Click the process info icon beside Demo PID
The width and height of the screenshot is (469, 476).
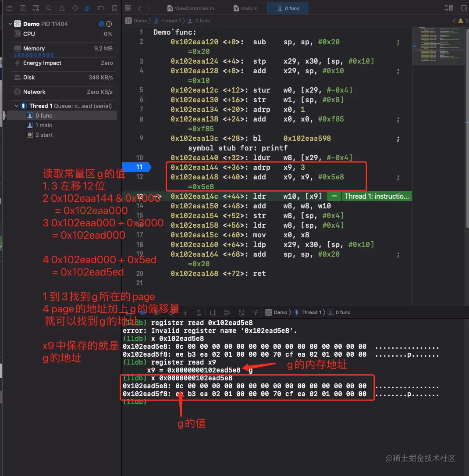101,24
